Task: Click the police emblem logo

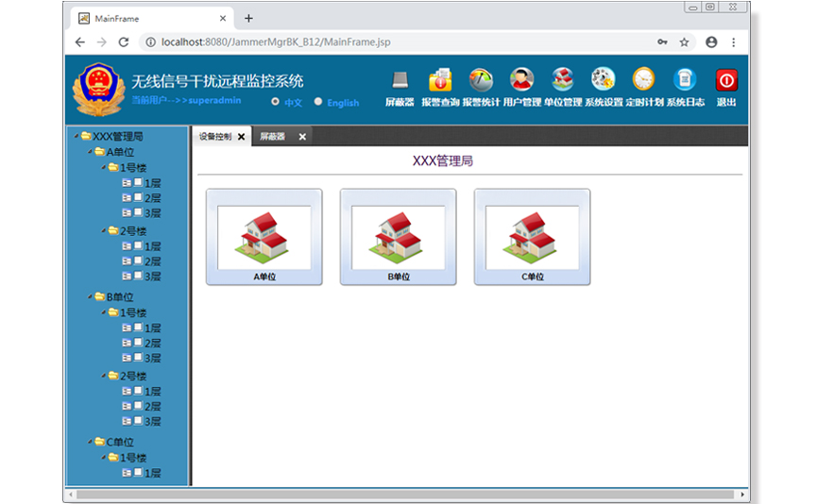Action: point(99,90)
